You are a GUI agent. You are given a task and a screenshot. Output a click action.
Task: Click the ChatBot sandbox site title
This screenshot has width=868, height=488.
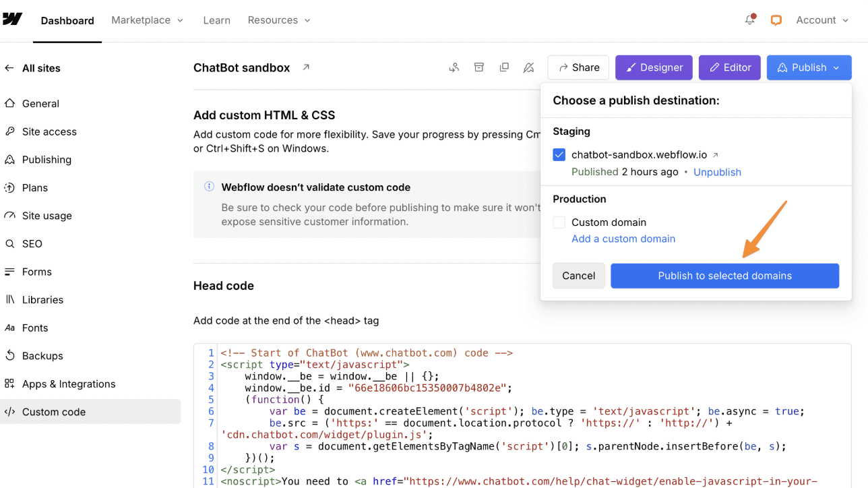(241, 68)
